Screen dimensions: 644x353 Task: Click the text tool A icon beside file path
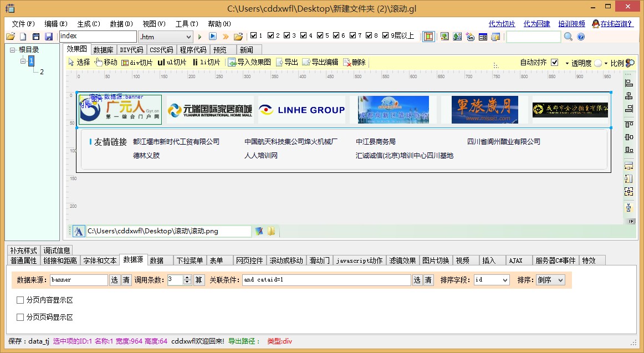click(79, 231)
